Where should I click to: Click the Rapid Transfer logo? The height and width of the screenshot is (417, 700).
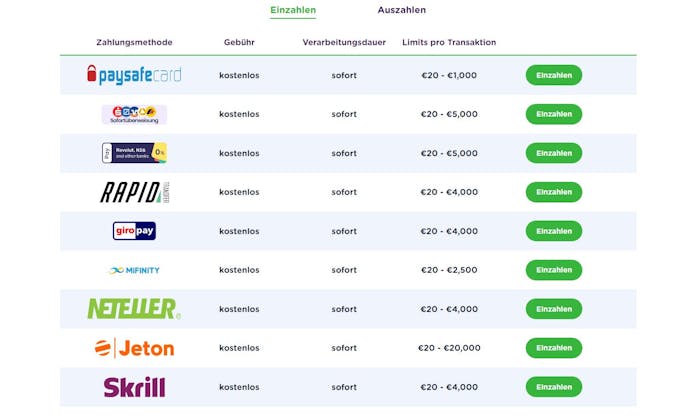pyautogui.click(x=134, y=192)
